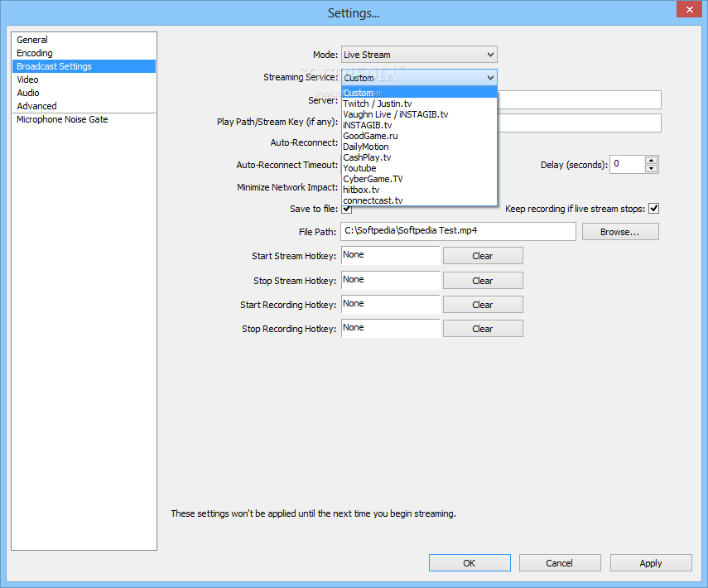Click Apply to save settings

point(651,563)
